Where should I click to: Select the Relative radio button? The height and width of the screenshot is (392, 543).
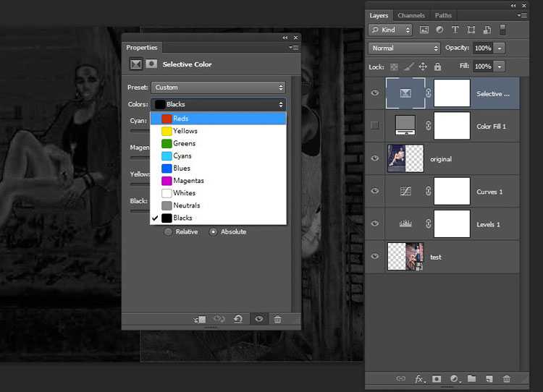click(169, 231)
